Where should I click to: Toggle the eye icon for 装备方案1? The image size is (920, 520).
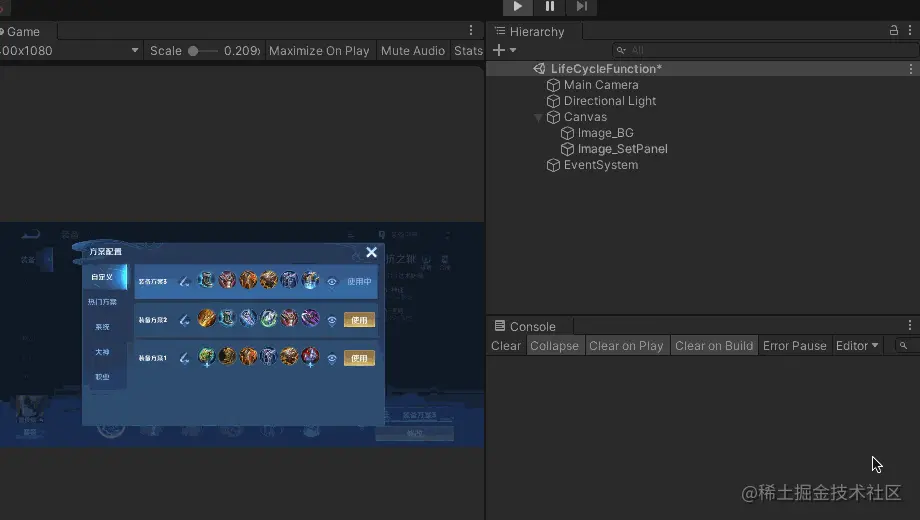tap(332, 359)
